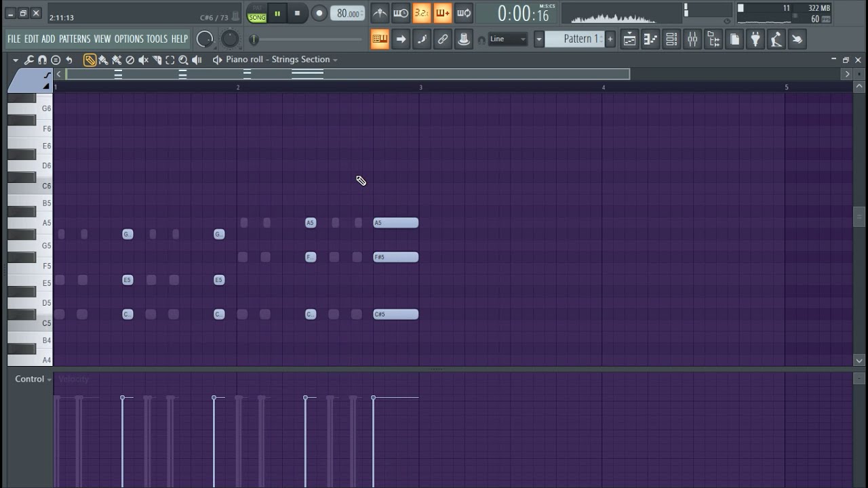Toggle wait for input before recording

401,13
